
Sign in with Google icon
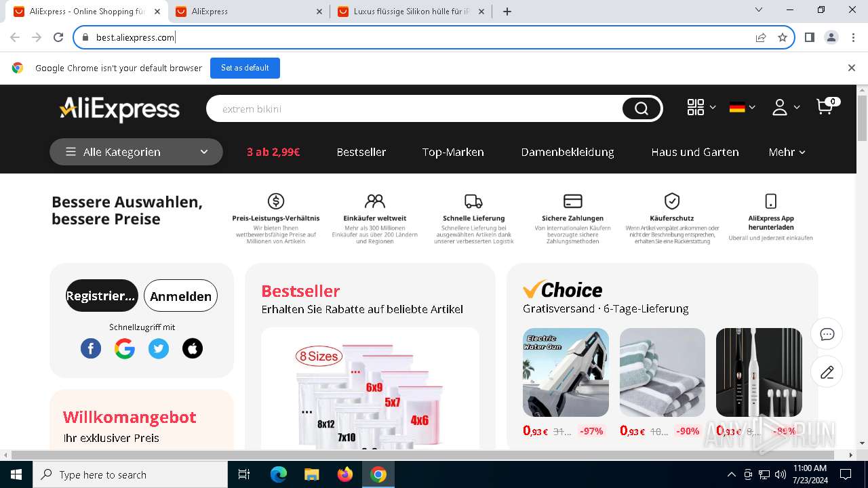[x=125, y=348]
